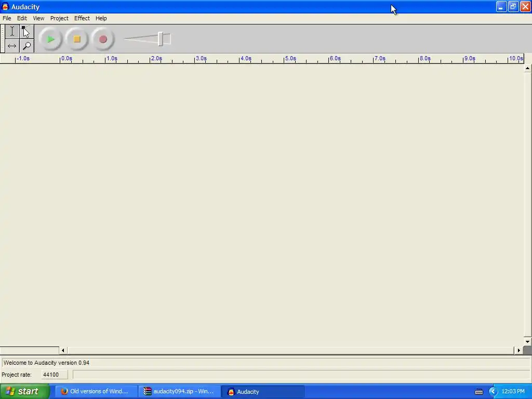
Task: Select the magnifier zoom tool
Action: pos(26,46)
